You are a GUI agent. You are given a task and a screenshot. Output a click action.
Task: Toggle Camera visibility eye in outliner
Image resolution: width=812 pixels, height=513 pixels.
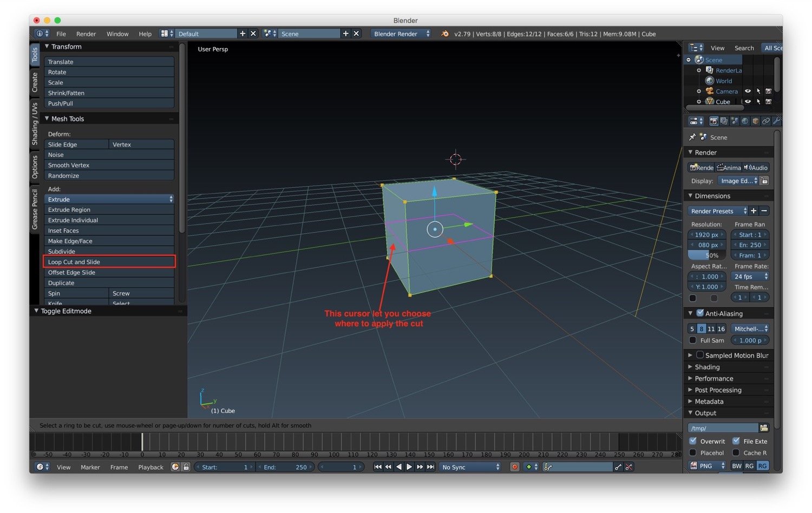coord(748,91)
